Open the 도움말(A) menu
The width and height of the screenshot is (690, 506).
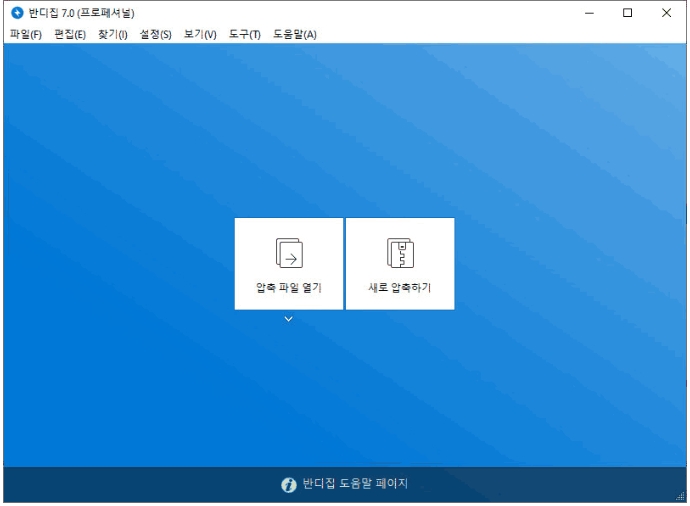295,34
